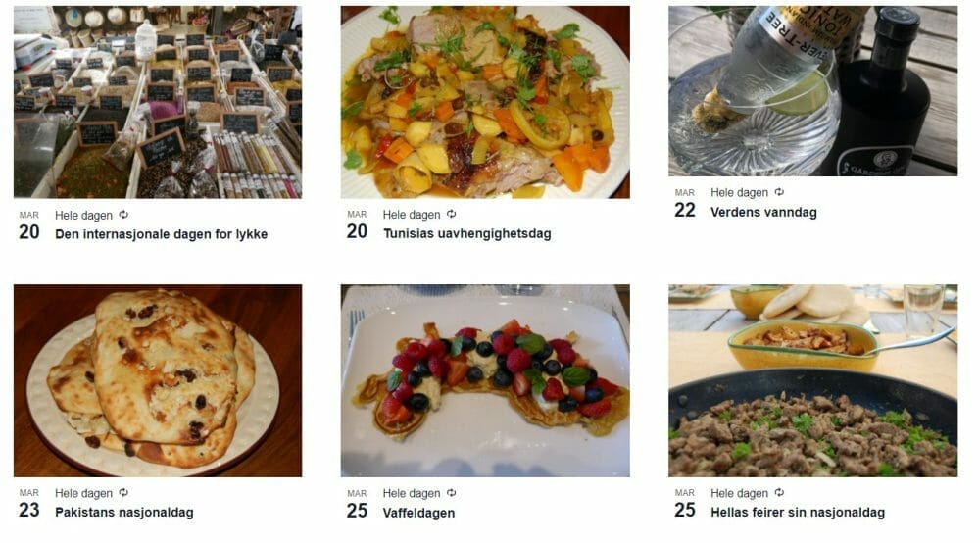This screenshot has width=980, height=543.
Task: Click MAR 23 date label for Pakistans nasjonaldag
Action: 28,504
